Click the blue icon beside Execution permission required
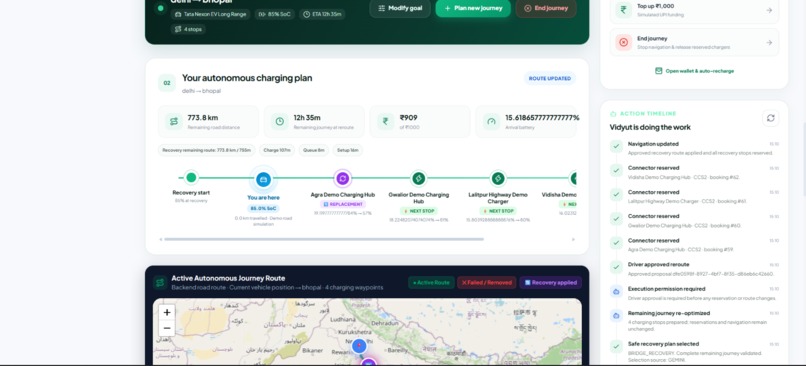806x366 pixels. pyautogui.click(x=616, y=291)
